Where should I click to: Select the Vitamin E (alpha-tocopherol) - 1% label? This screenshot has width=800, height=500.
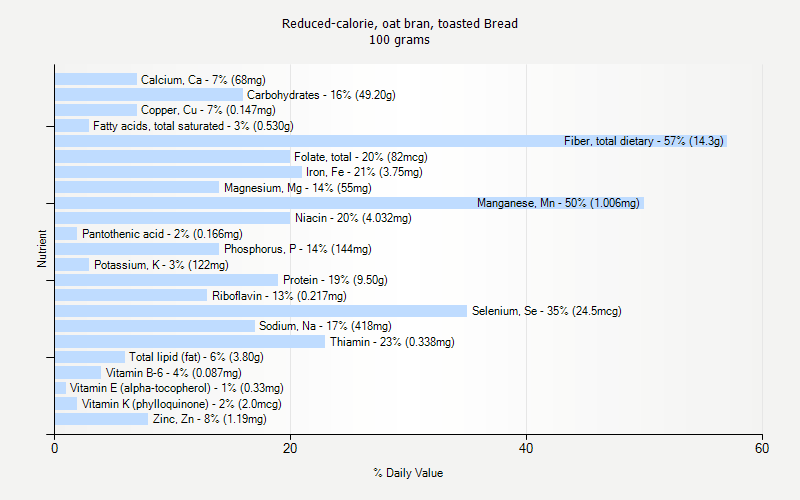click(x=177, y=388)
